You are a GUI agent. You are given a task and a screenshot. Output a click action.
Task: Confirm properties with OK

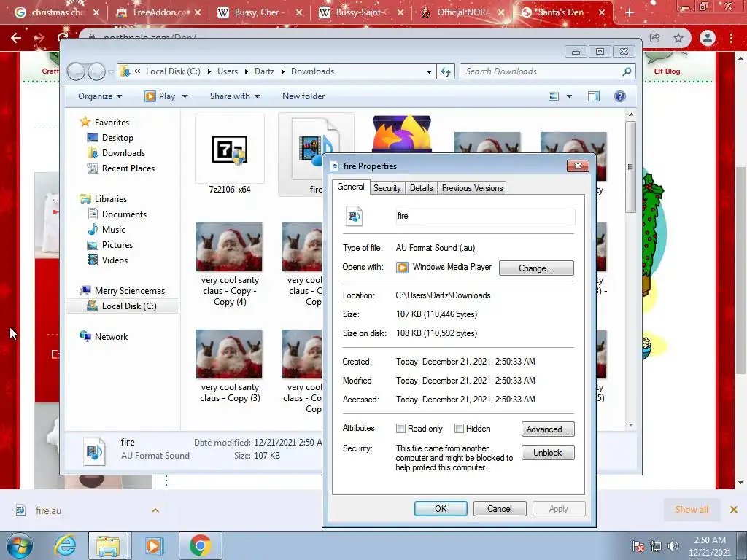441,508
